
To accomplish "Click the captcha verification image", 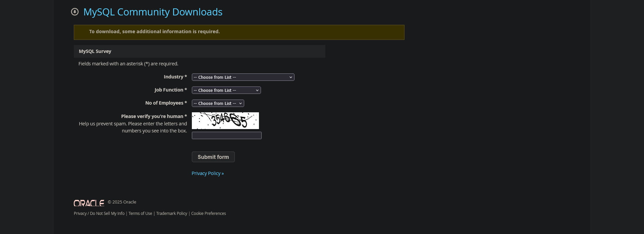I will pyautogui.click(x=225, y=121).
